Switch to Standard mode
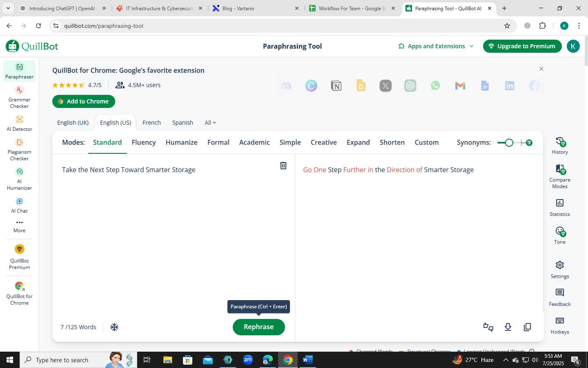The image size is (588, 368). (x=107, y=142)
